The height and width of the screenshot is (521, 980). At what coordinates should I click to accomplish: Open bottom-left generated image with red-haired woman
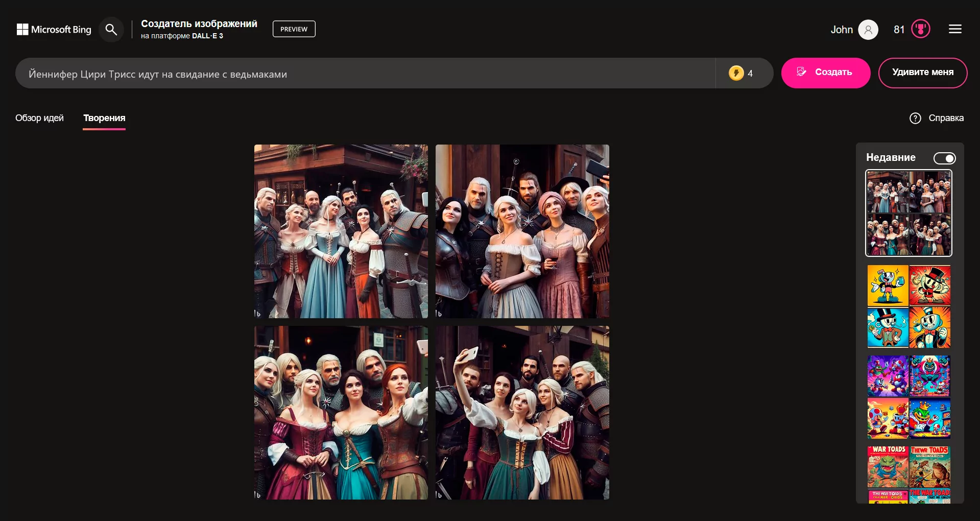click(x=341, y=413)
